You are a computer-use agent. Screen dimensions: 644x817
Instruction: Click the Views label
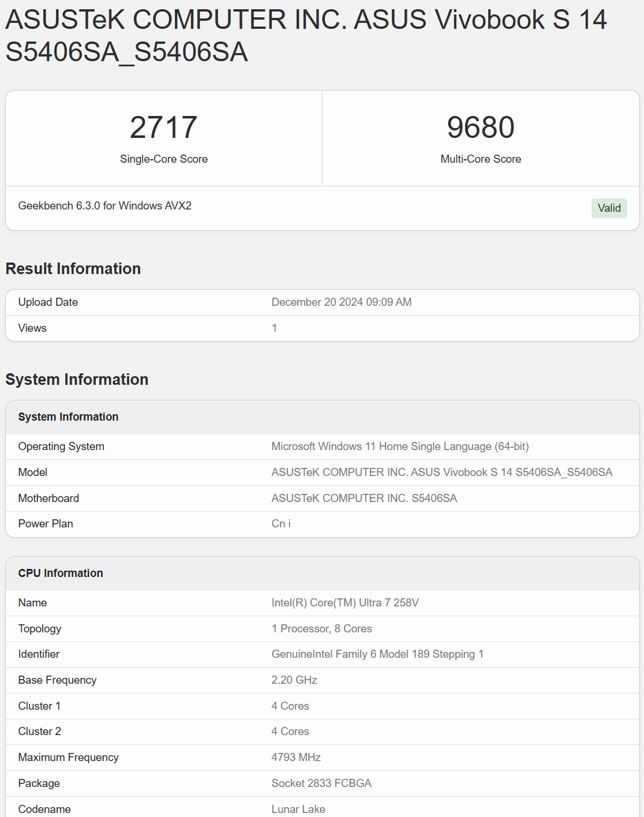point(32,328)
